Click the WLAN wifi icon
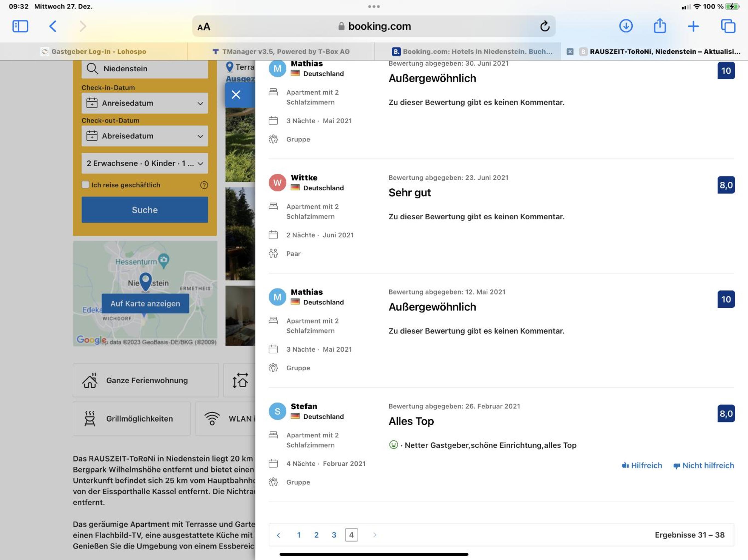This screenshot has height=560, width=748. point(212,418)
